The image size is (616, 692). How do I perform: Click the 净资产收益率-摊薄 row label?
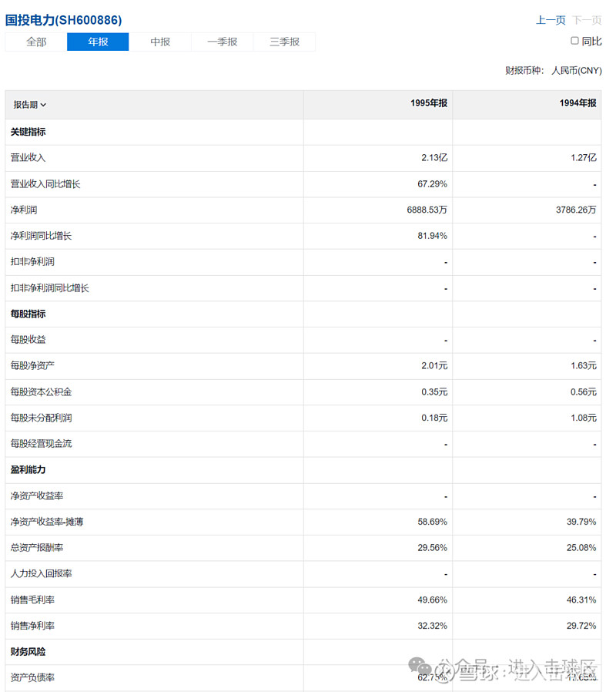point(47,522)
